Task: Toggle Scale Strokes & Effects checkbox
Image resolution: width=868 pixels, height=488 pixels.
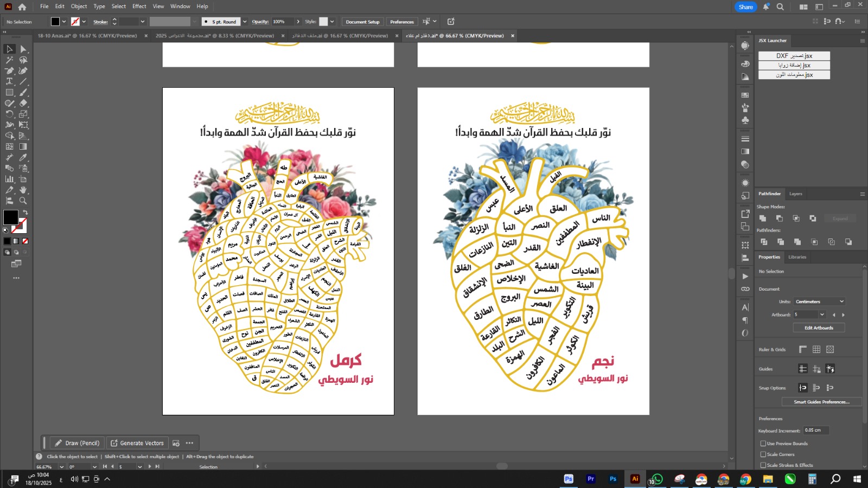Action: [763, 465]
